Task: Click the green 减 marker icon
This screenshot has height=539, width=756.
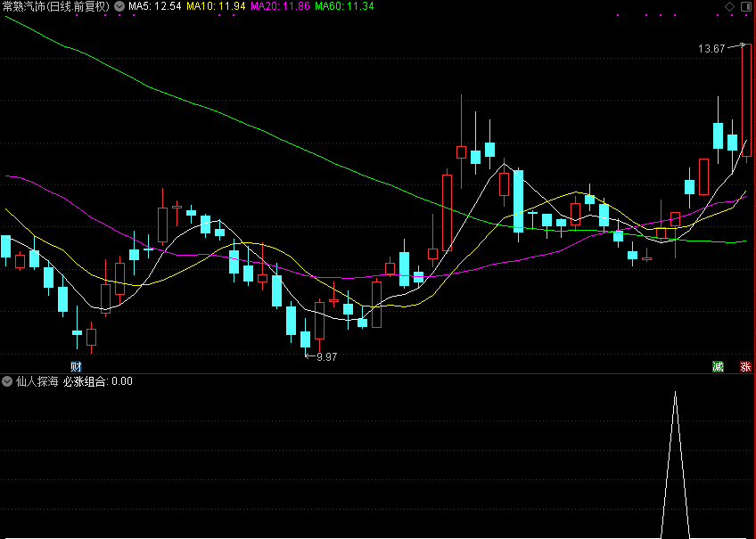Action: click(718, 366)
